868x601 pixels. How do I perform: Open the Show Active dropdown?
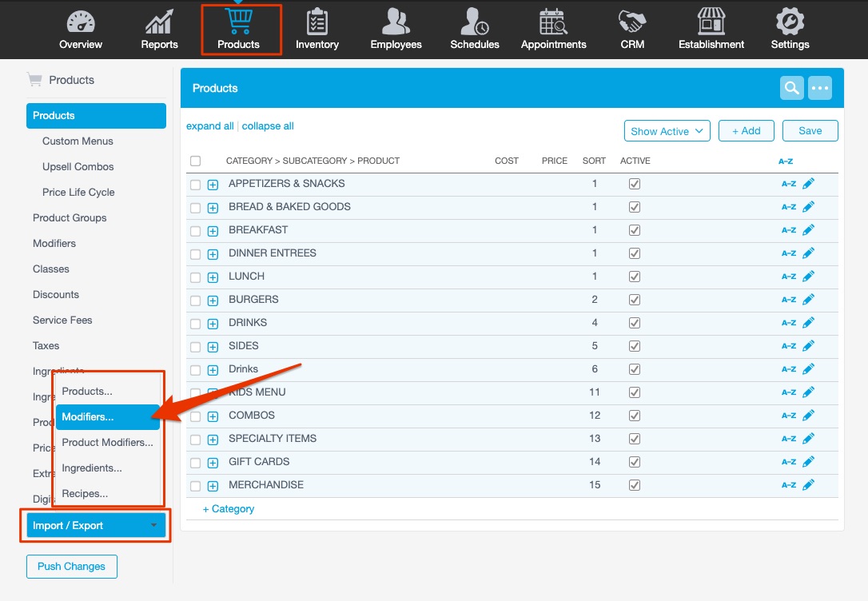667,130
